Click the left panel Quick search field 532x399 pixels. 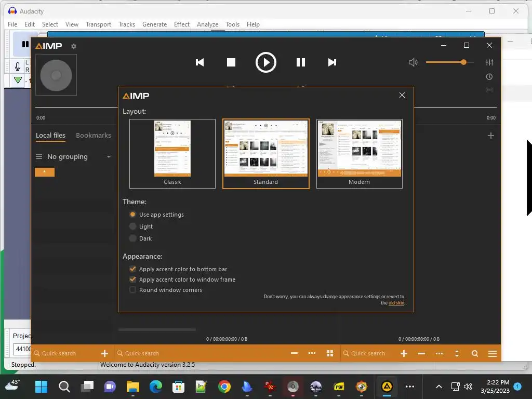[x=66, y=353]
